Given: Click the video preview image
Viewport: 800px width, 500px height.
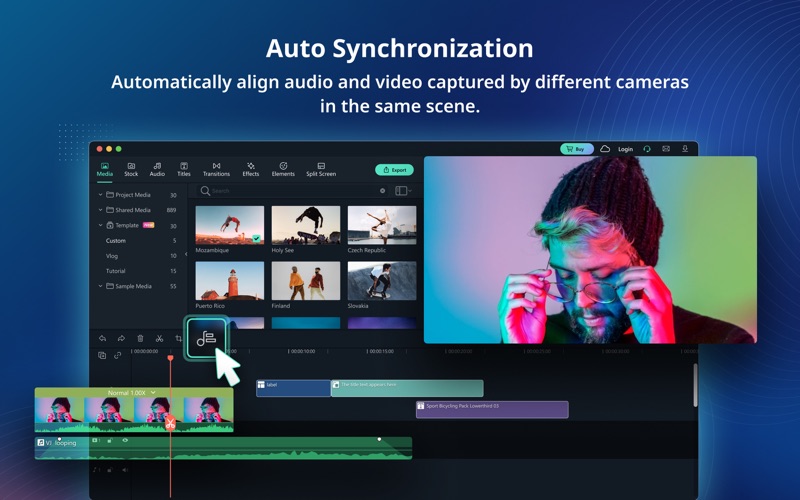Looking at the screenshot, I should (590, 250).
